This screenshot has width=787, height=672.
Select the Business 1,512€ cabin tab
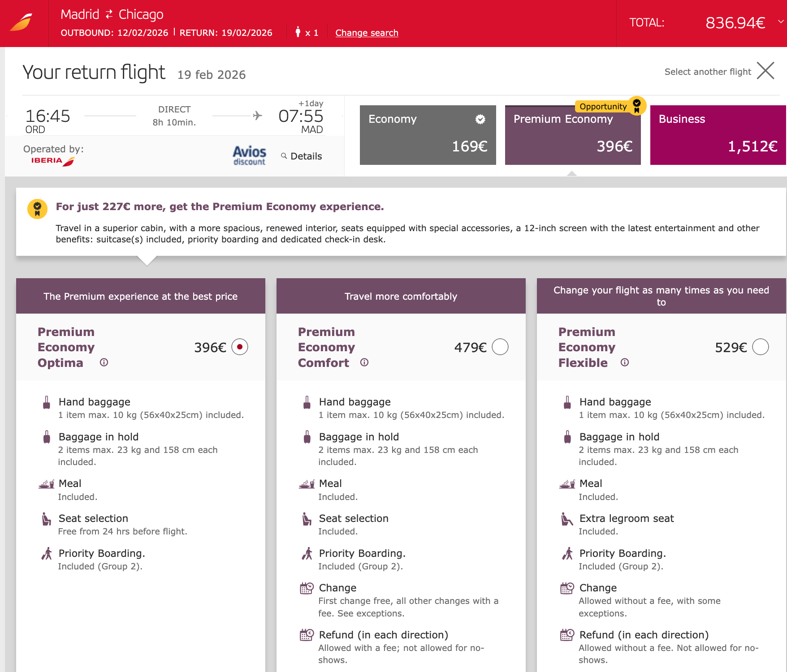(718, 135)
